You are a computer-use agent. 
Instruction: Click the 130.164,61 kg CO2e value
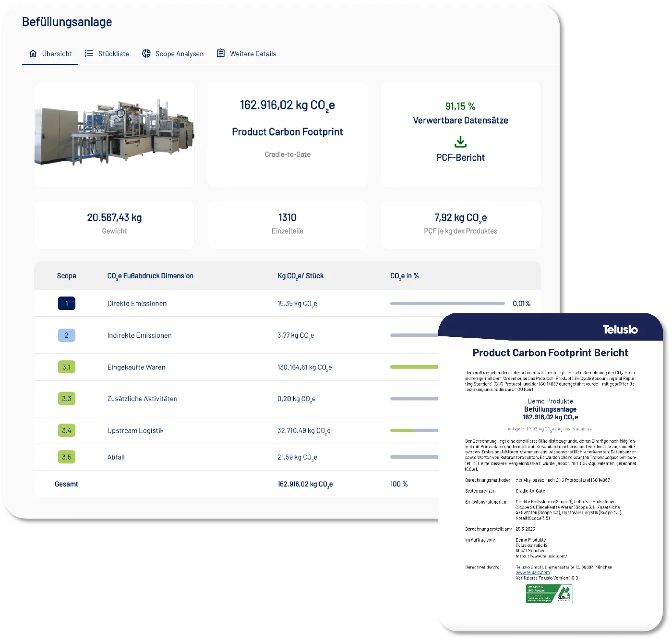304,367
